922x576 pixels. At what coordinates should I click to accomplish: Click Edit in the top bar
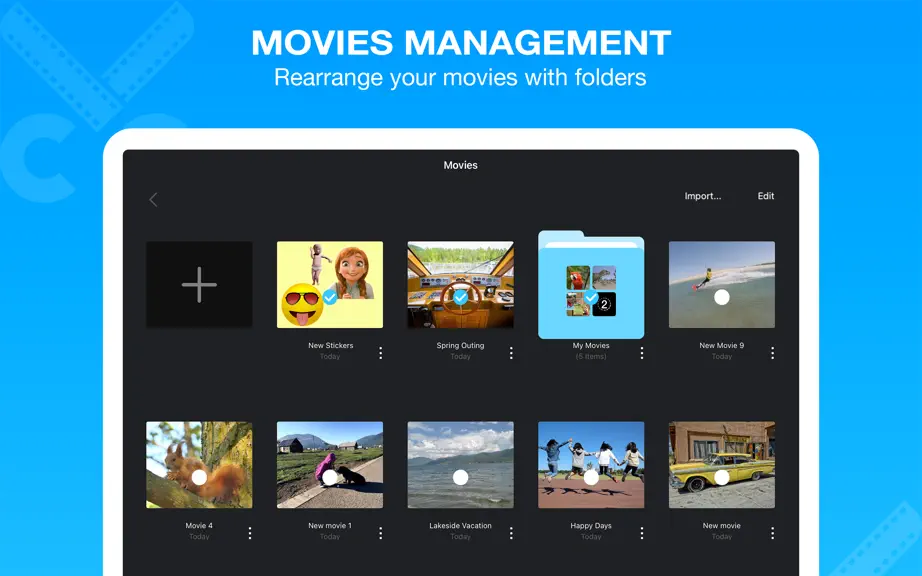(766, 196)
